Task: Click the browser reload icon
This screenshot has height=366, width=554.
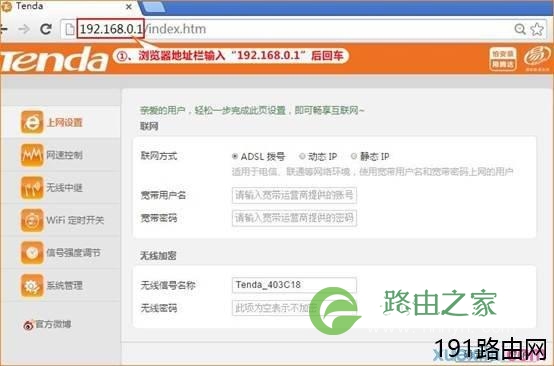Action: pyautogui.click(x=46, y=29)
